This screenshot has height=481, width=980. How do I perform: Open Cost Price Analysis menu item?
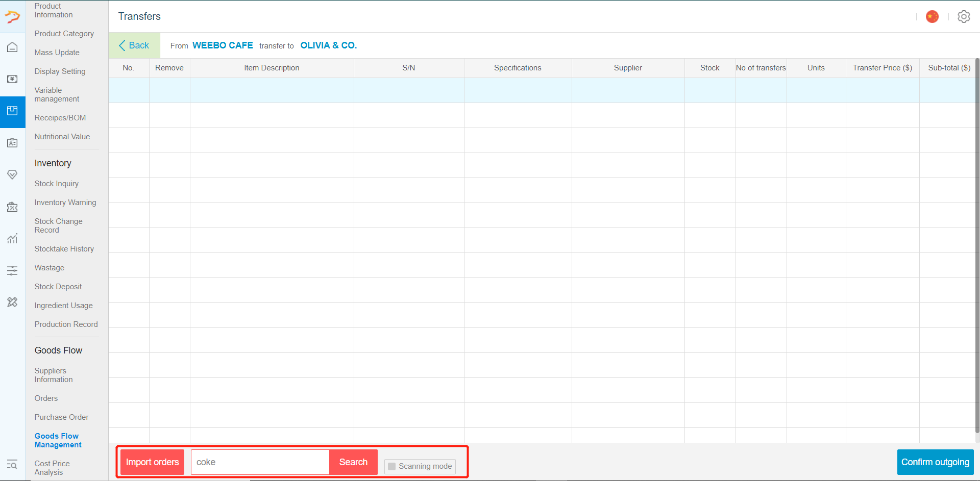pyautogui.click(x=52, y=468)
